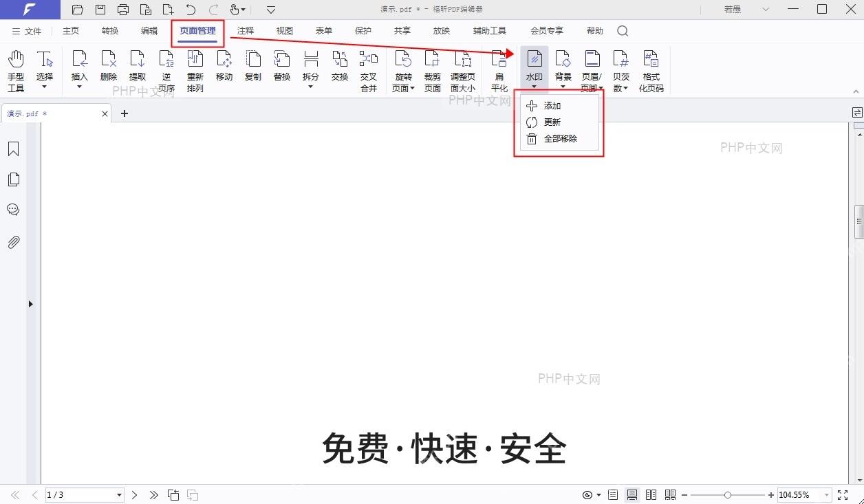The width and height of the screenshot is (864, 504).
Task: Select the Hand tool (手型工具)
Action: (x=16, y=70)
